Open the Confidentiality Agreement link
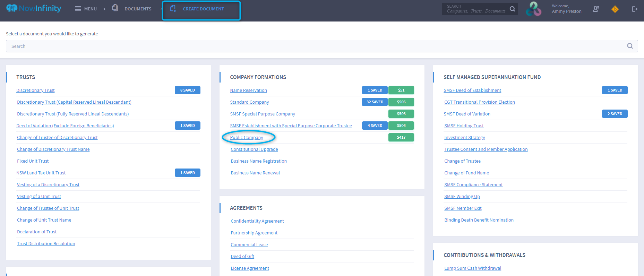This screenshot has height=276, width=644. (257, 221)
